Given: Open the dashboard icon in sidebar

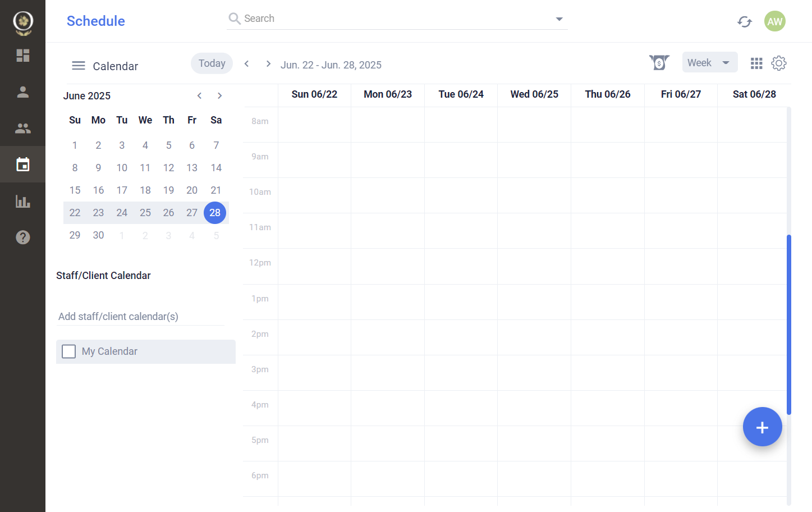Looking at the screenshot, I should click(x=22, y=56).
